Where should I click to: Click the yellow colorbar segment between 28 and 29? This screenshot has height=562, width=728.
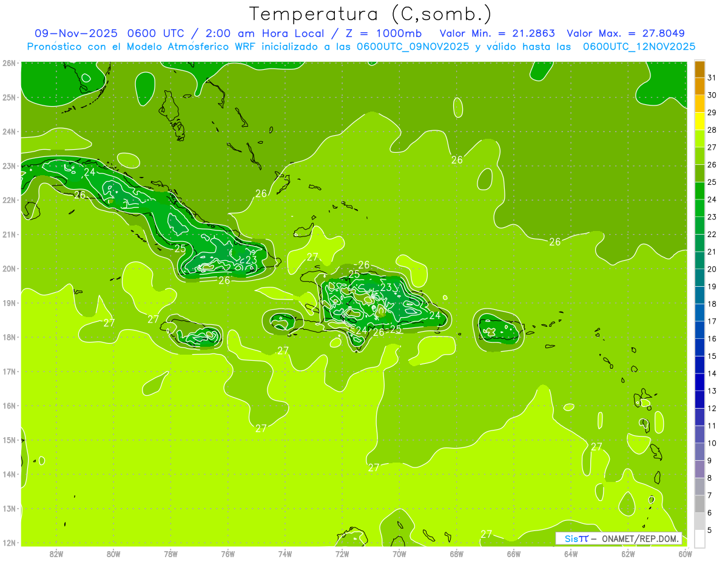click(699, 121)
